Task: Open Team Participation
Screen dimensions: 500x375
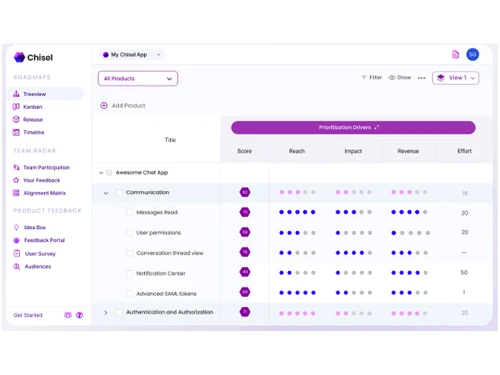Action: coord(46,167)
